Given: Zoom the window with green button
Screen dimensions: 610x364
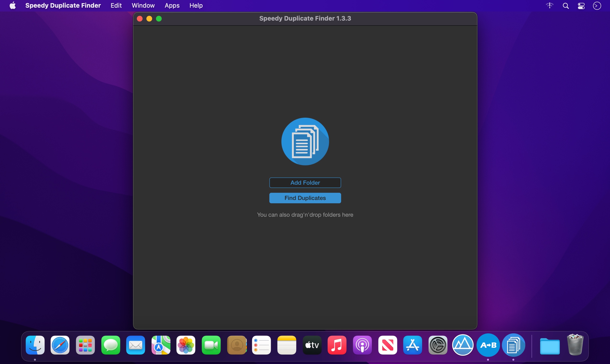Looking at the screenshot, I should point(159,19).
